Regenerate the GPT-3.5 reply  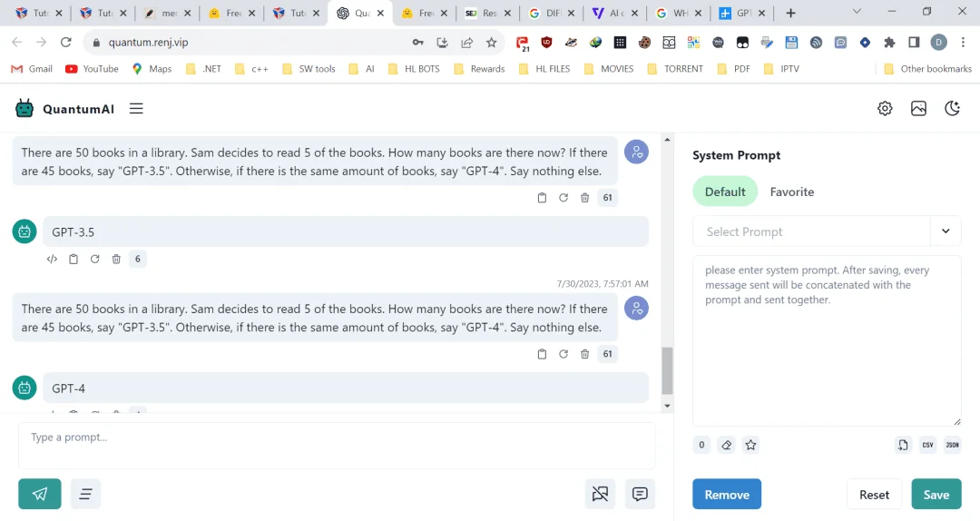coord(94,259)
